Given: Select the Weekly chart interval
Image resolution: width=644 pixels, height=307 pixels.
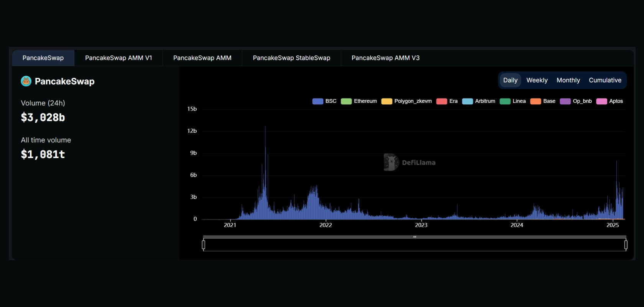Looking at the screenshot, I should click(x=537, y=80).
